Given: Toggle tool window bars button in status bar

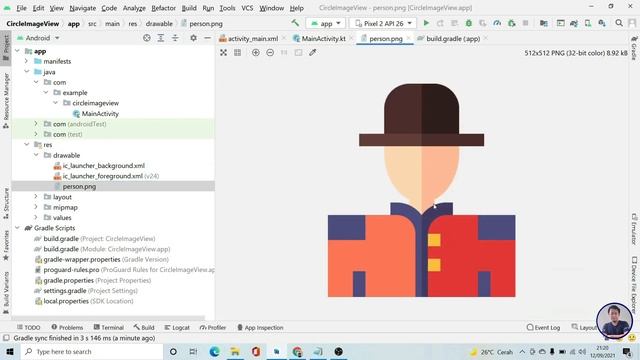Looking at the screenshot, I should [x=6, y=338].
